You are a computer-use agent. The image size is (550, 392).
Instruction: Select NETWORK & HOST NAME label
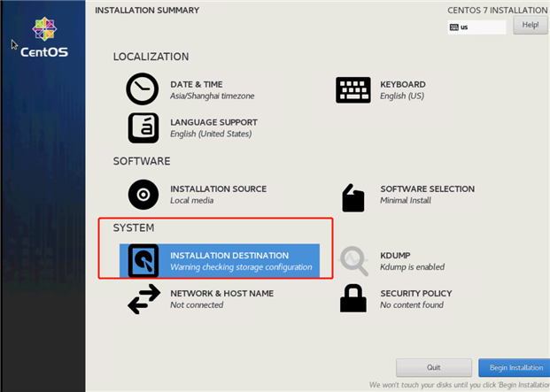[x=221, y=293]
